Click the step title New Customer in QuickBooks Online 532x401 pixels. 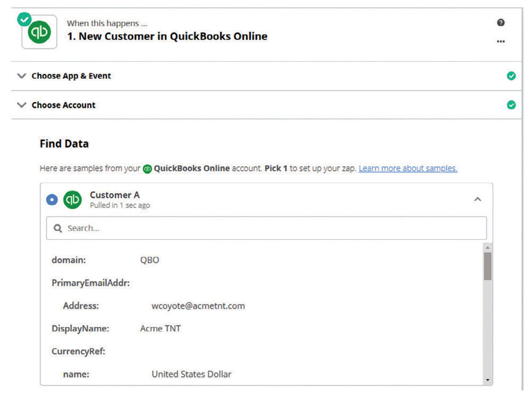point(167,37)
